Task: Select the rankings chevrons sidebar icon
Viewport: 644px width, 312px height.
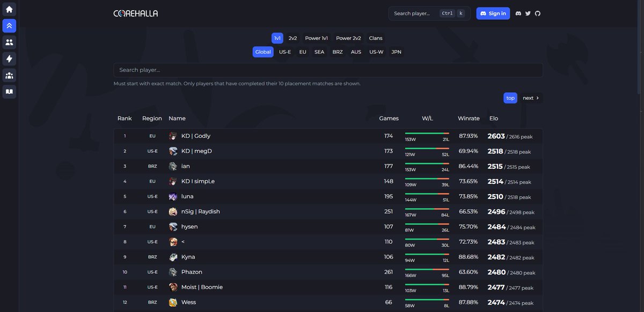Action: 9,26
